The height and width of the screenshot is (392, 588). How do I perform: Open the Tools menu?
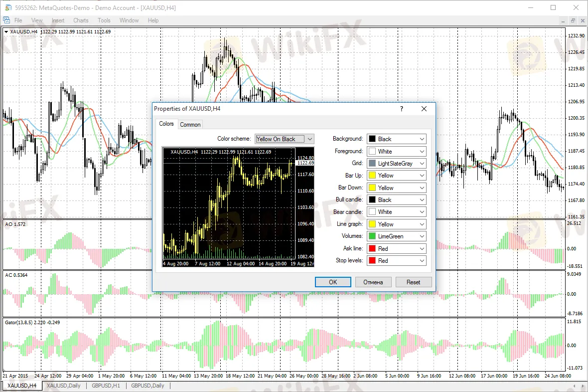coord(104,20)
